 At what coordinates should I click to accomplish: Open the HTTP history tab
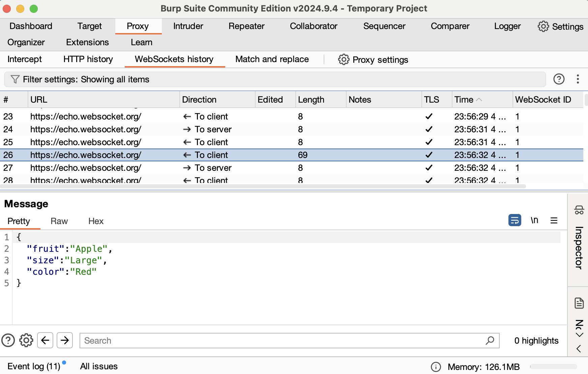(88, 59)
